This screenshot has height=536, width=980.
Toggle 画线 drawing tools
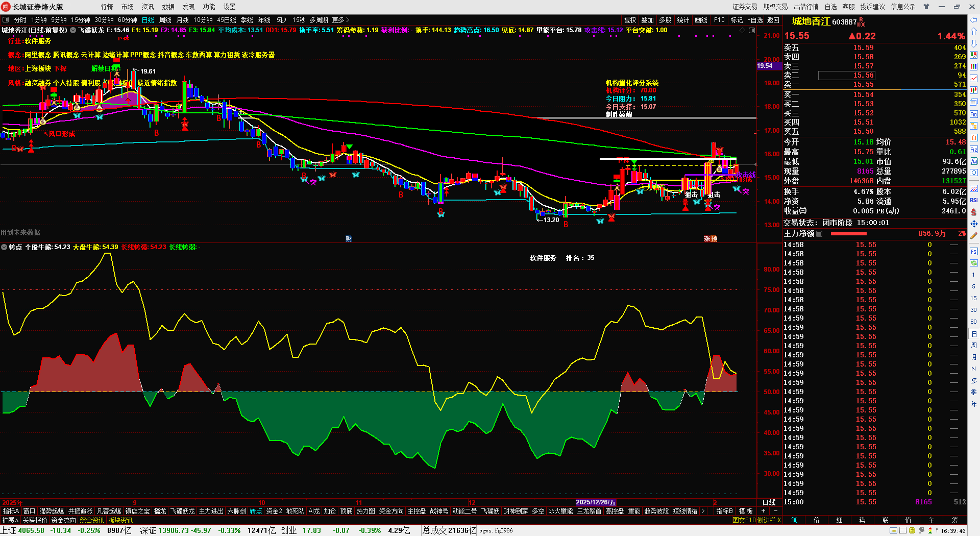point(701,20)
